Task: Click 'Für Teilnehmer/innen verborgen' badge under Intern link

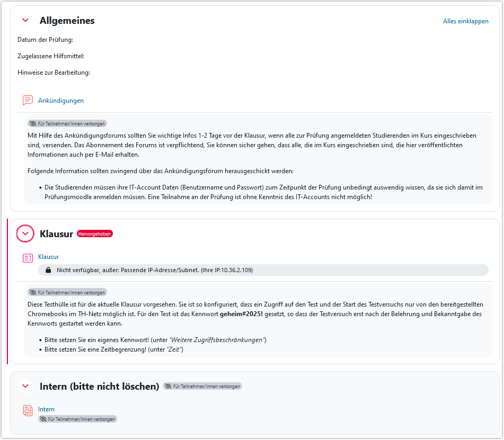Action: [x=77, y=419]
